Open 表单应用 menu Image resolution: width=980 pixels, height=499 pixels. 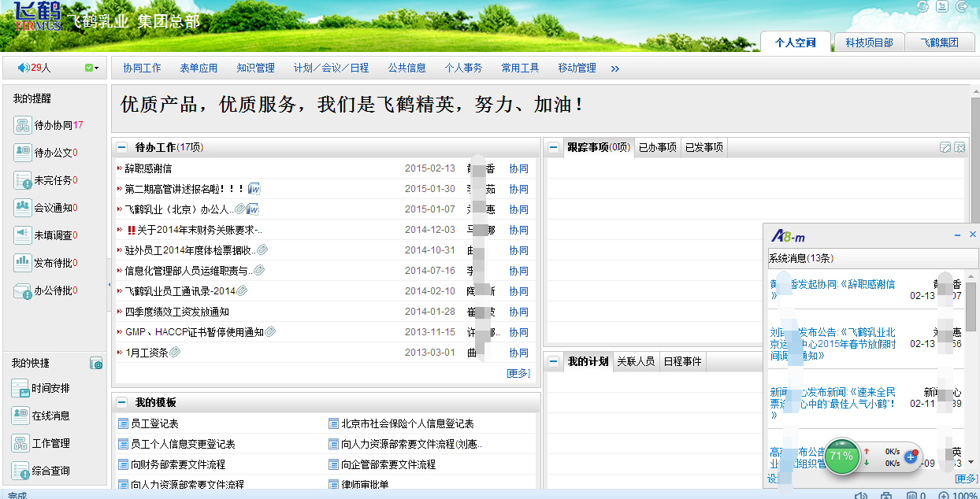point(199,68)
